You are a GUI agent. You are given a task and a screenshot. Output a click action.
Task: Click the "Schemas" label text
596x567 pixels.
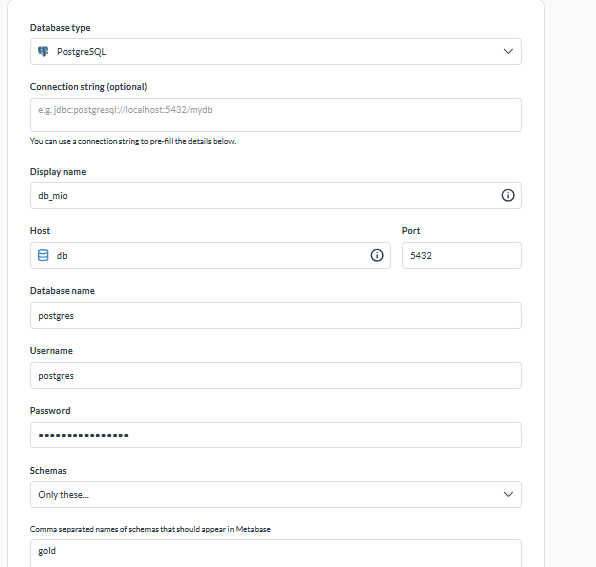(48, 470)
